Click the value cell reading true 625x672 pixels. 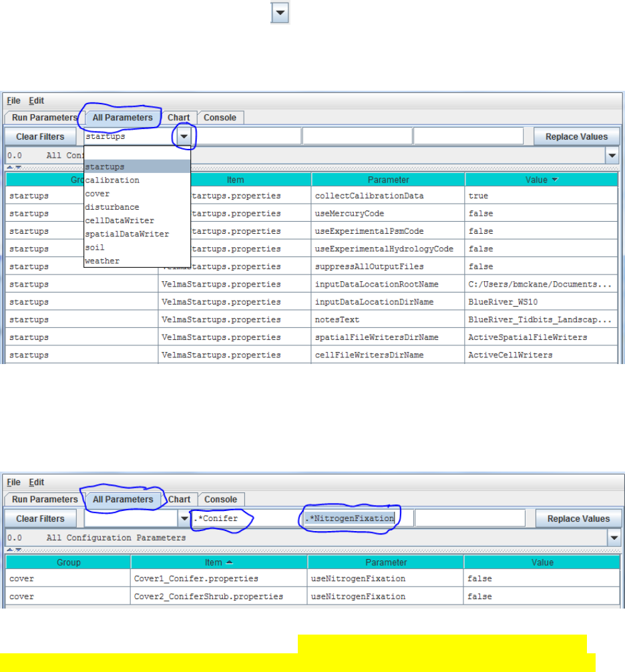point(541,196)
